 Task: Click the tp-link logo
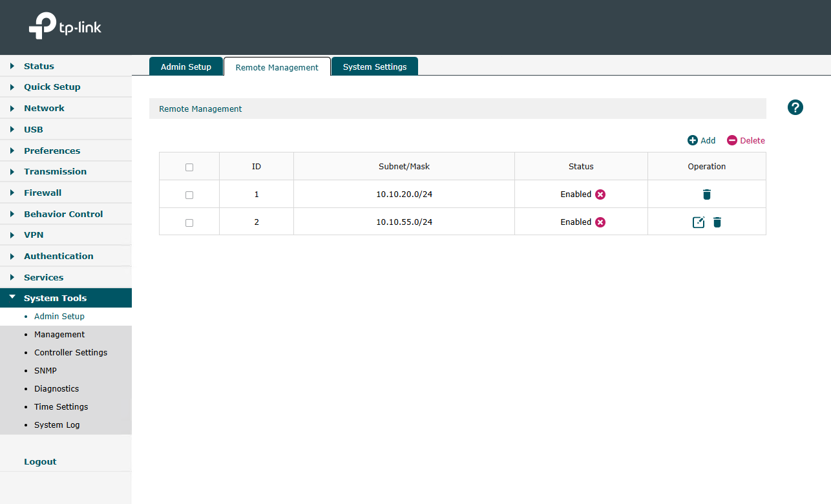coord(65,27)
